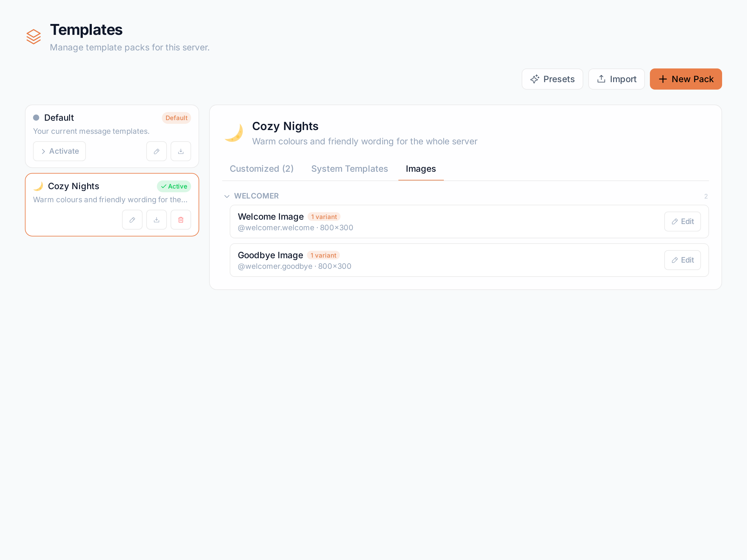The image size is (747, 560).
Task: Click the Goodbye Image 1 variant badge
Action: tap(323, 255)
